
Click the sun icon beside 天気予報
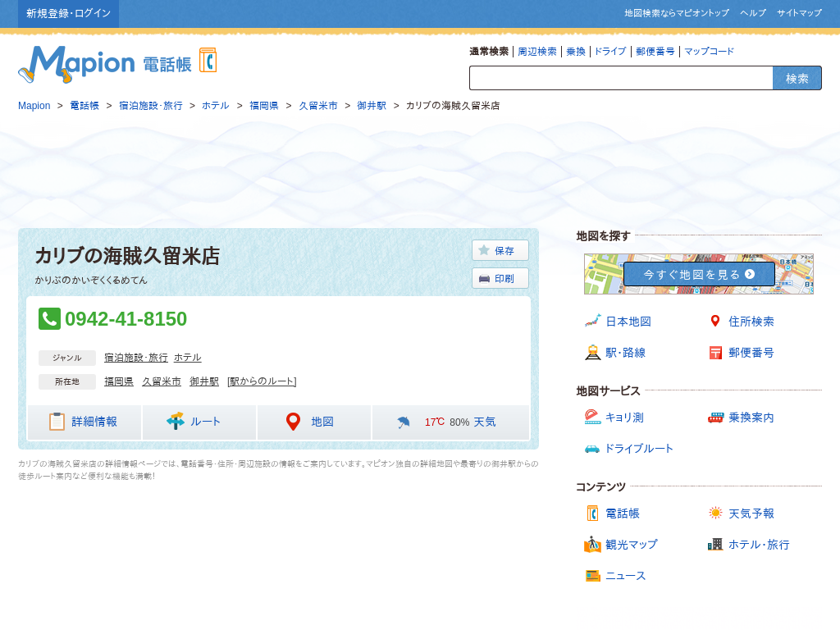[715, 513]
